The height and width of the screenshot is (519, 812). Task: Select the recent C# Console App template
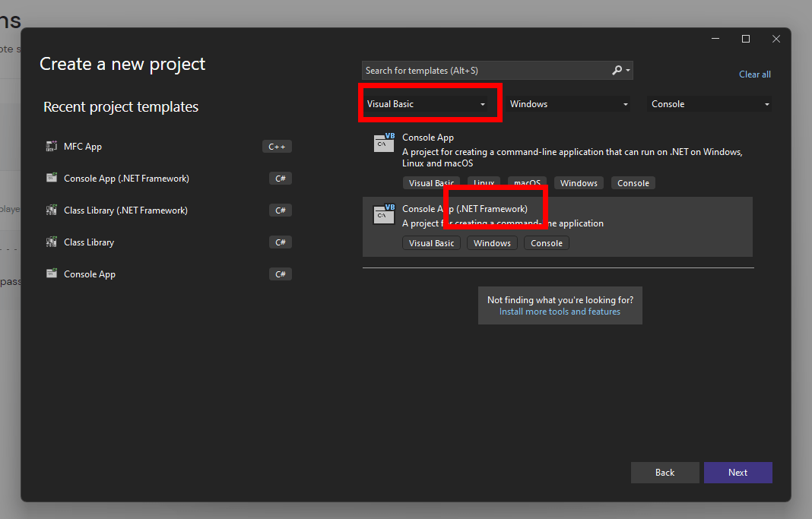(168, 274)
